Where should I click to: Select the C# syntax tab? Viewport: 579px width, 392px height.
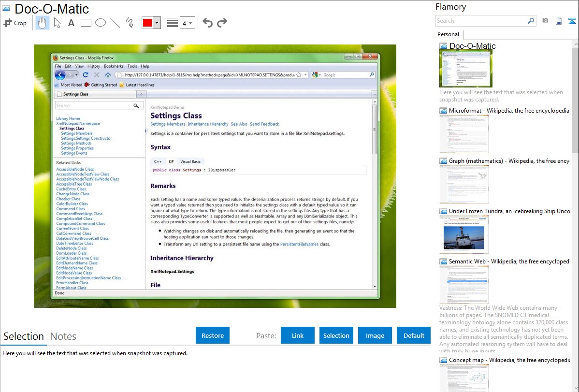point(171,161)
